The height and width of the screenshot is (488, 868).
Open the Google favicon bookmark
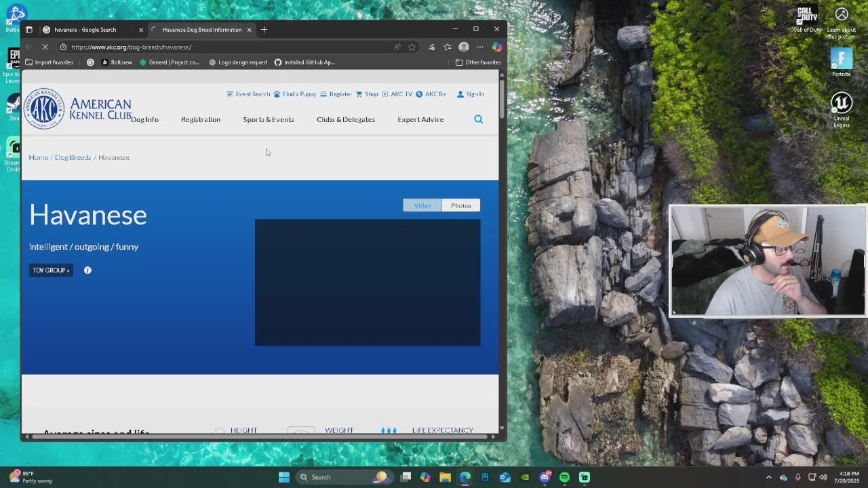[90, 62]
